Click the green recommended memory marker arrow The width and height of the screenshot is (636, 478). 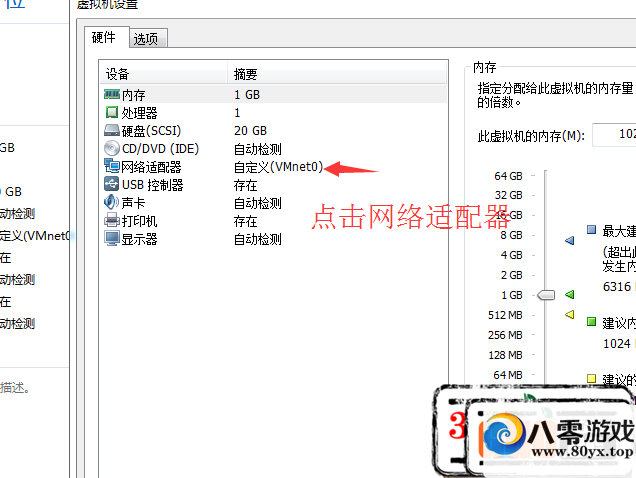click(x=570, y=294)
